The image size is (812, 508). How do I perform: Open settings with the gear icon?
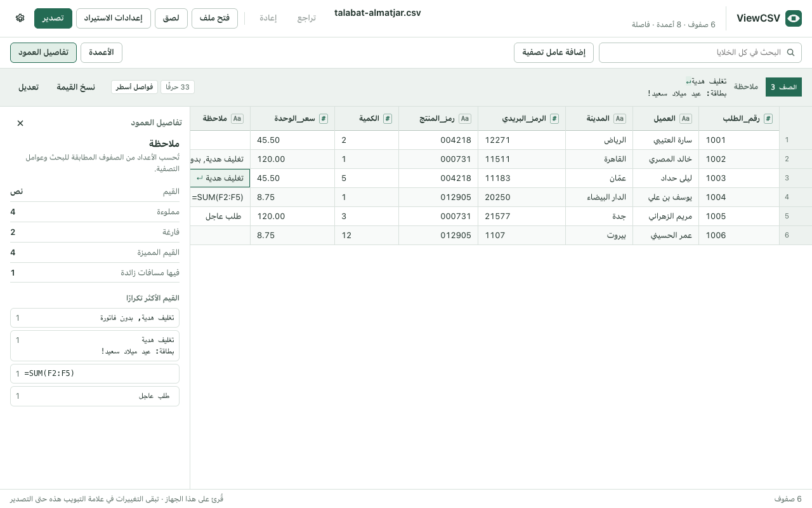point(20,18)
